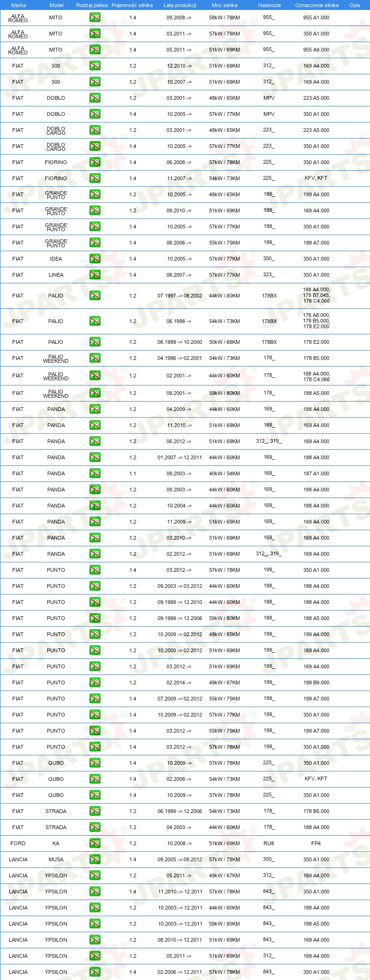
Task: Click the fuel icon in the Palio Weekend 09.2001 row
Action: [x=95, y=393]
